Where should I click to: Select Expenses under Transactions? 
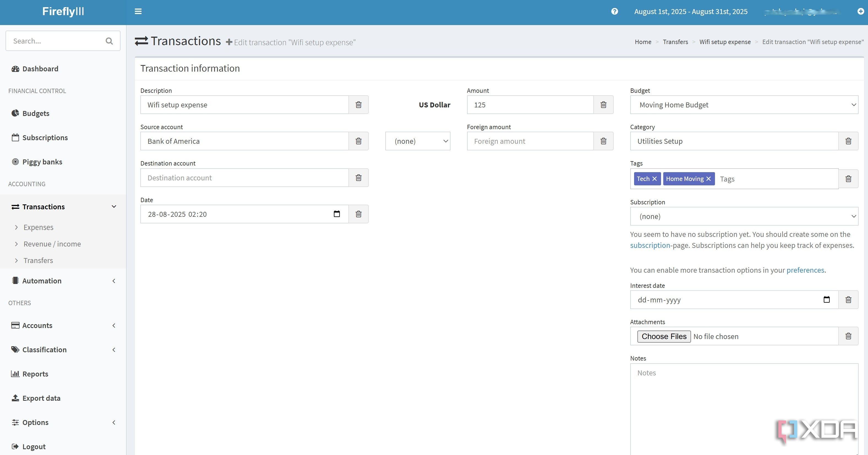click(x=39, y=227)
